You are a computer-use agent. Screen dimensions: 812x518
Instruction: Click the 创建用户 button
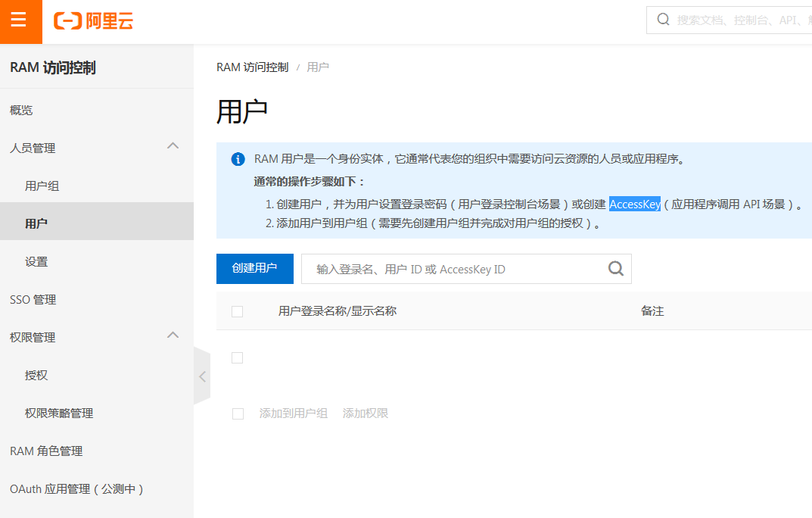(254, 269)
